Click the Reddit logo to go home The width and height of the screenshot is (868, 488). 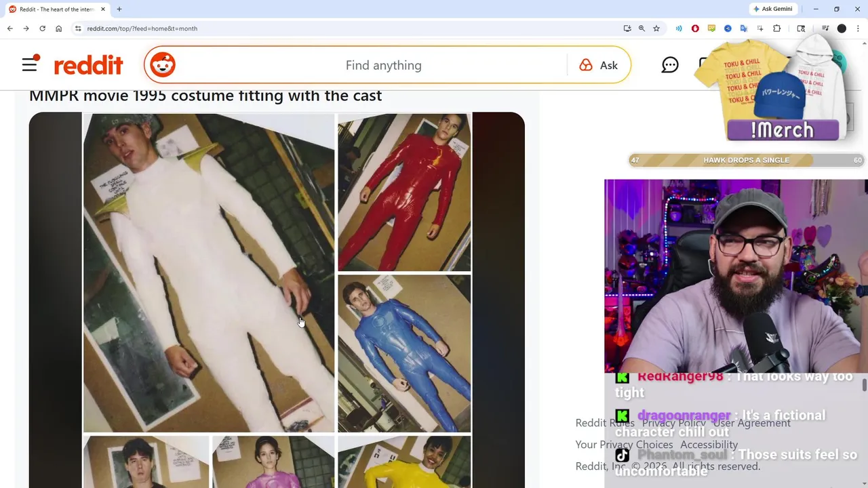pyautogui.click(x=88, y=65)
